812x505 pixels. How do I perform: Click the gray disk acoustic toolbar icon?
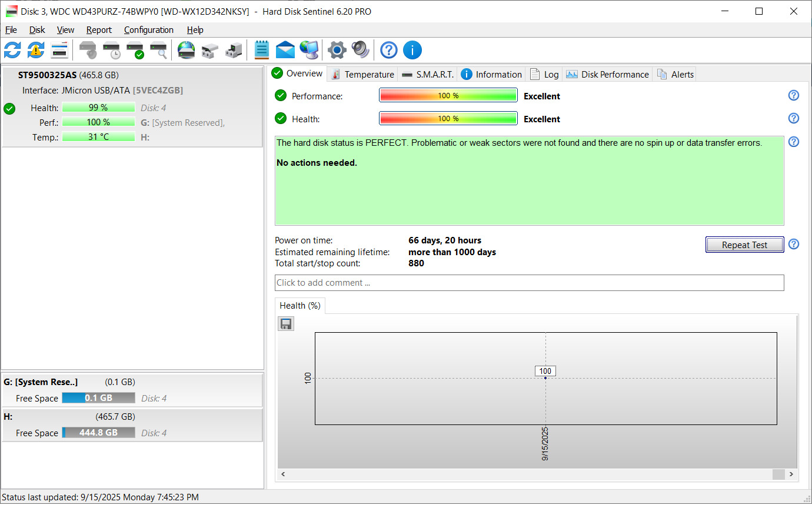(88, 50)
